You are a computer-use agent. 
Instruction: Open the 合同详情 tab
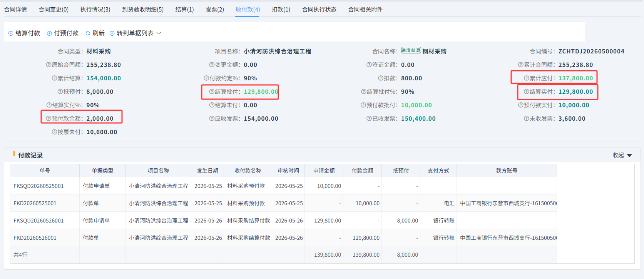point(15,9)
